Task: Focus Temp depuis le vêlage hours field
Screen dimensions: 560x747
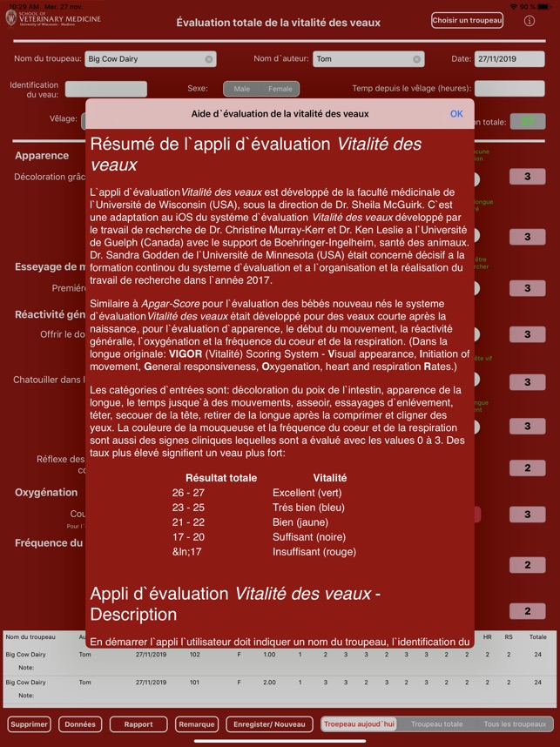Action: pyautogui.click(x=509, y=89)
